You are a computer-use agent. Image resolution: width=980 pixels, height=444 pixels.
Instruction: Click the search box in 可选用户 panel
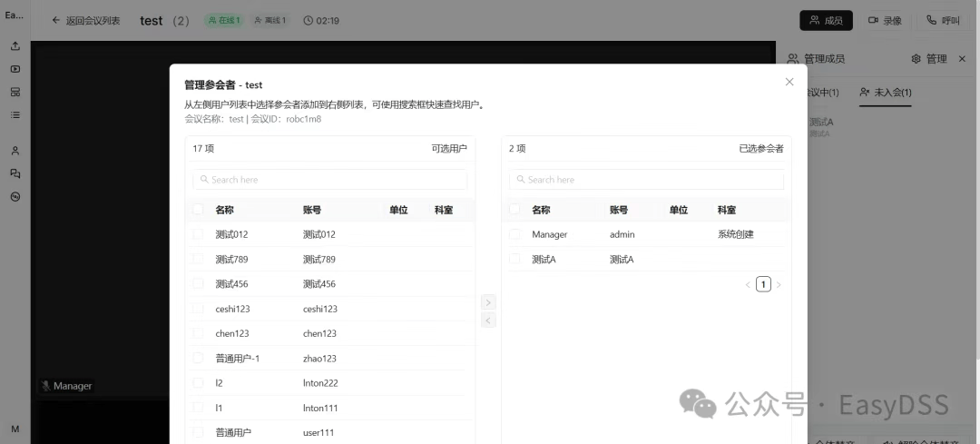(330, 180)
